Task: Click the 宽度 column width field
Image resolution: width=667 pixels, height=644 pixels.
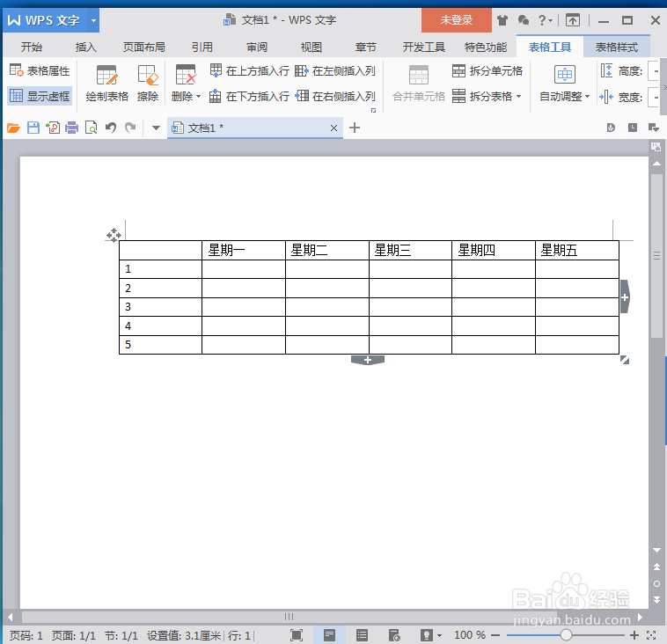Action: click(x=654, y=98)
